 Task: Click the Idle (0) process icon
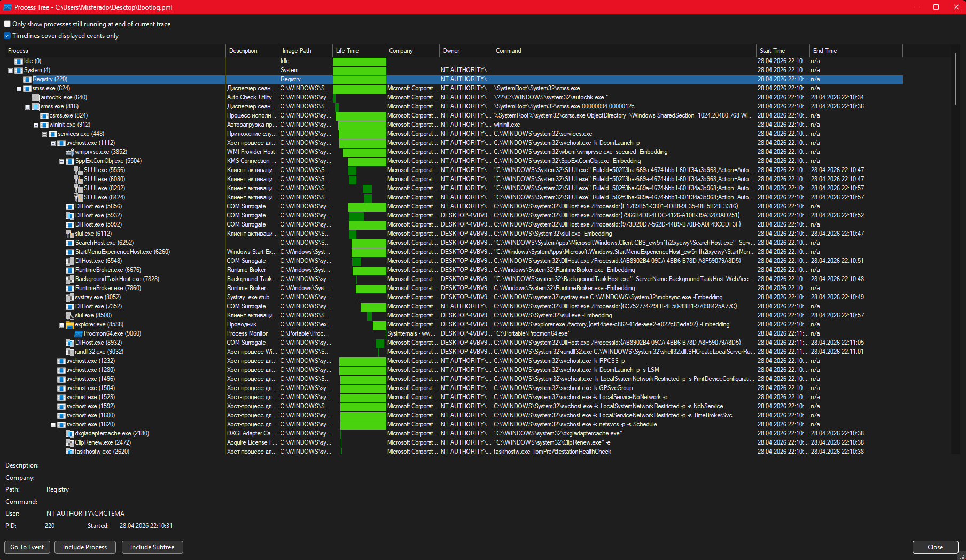(x=19, y=61)
